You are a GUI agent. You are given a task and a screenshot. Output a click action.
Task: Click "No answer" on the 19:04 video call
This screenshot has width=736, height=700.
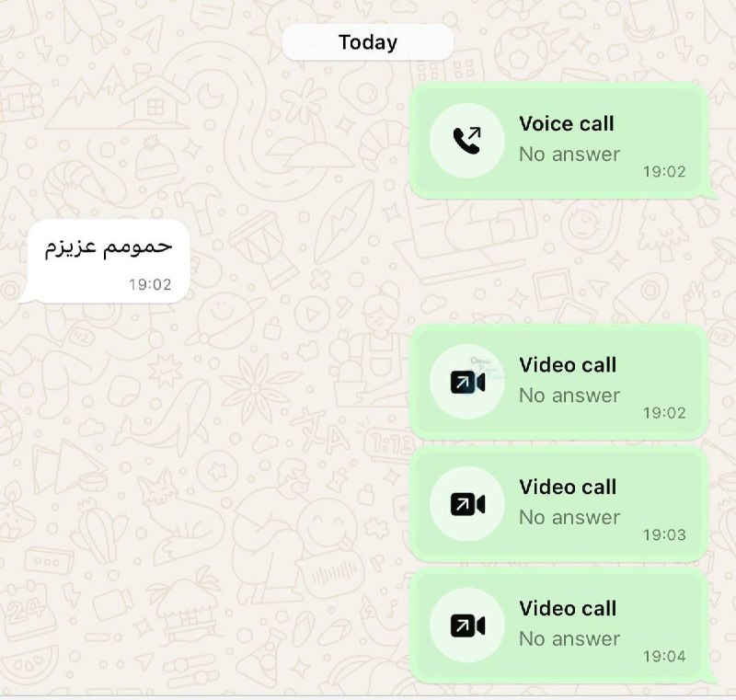coord(569,639)
